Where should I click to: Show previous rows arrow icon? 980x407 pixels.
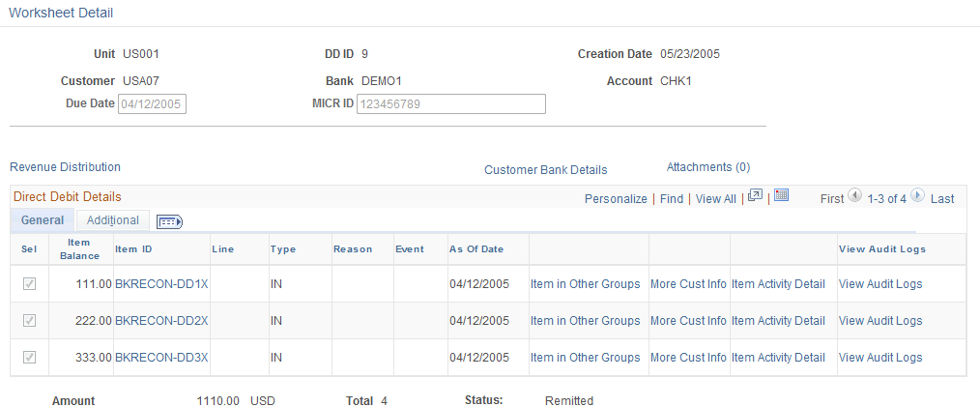[855, 195]
